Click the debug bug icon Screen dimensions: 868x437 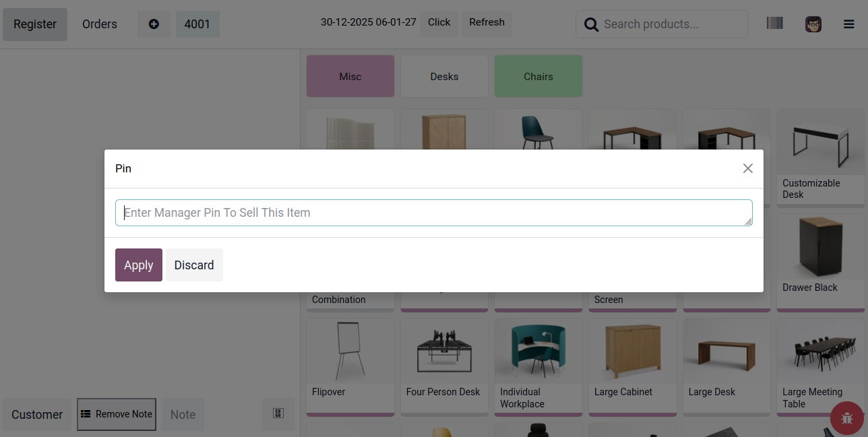[847, 418]
